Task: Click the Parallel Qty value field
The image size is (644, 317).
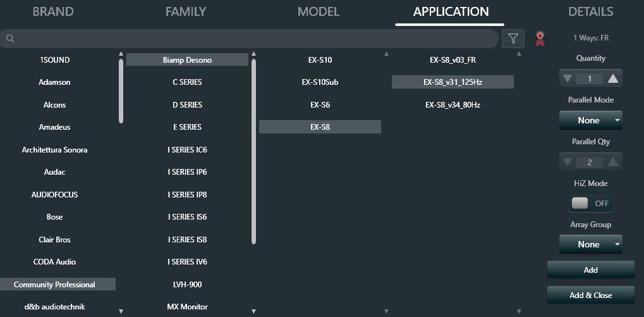Action: click(590, 163)
